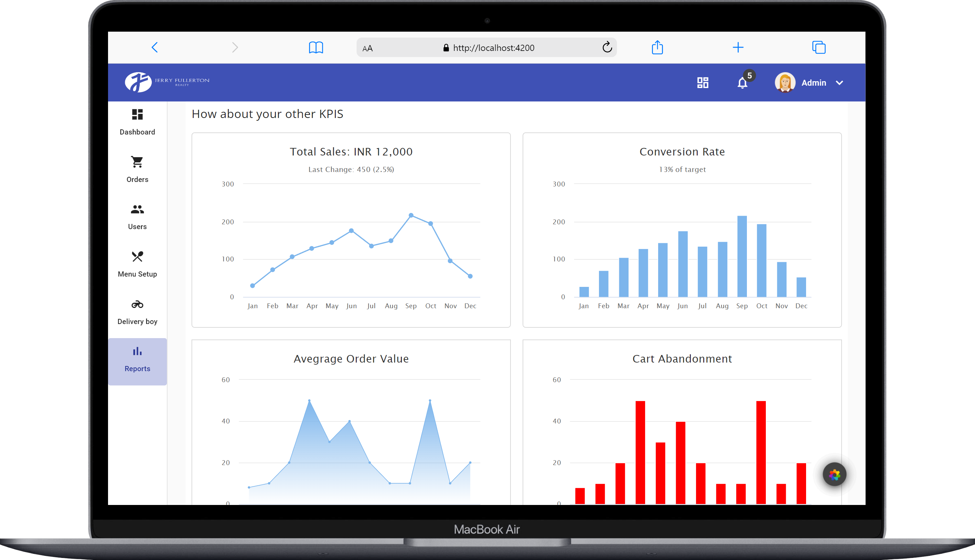Open the colorful theme picker floating button
The image size is (975, 560).
834,474
